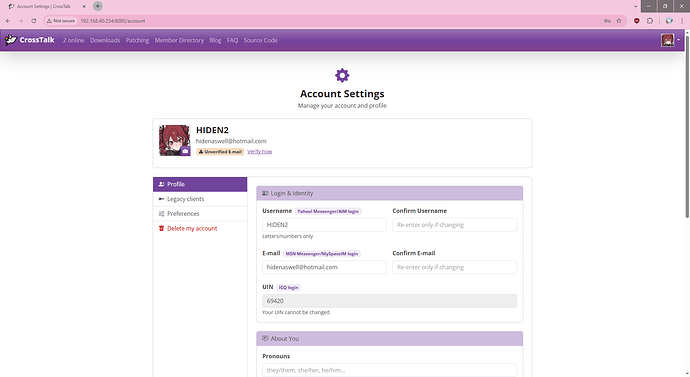
Task: Click the red shield extension icon
Action: click(x=636, y=21)
